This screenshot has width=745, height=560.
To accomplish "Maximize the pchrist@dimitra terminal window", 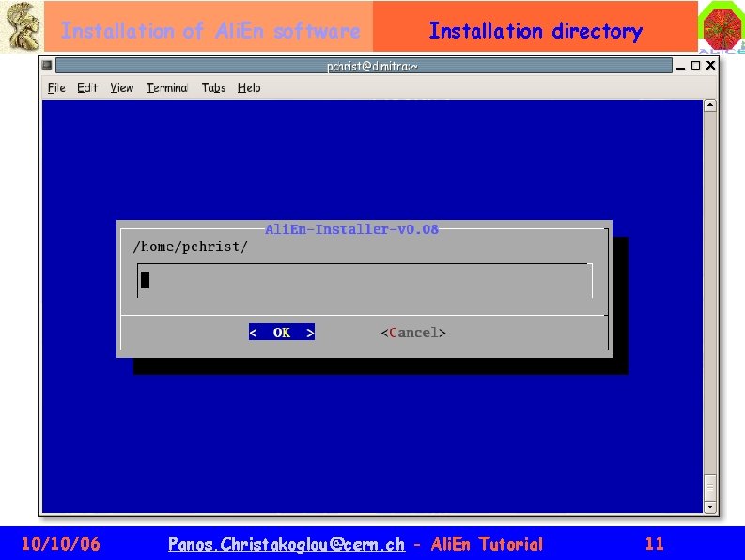I will (x=695, y=66).
